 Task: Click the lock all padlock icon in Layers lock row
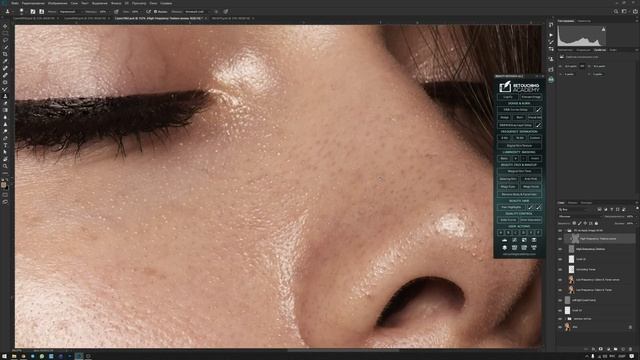pos(596,223)
